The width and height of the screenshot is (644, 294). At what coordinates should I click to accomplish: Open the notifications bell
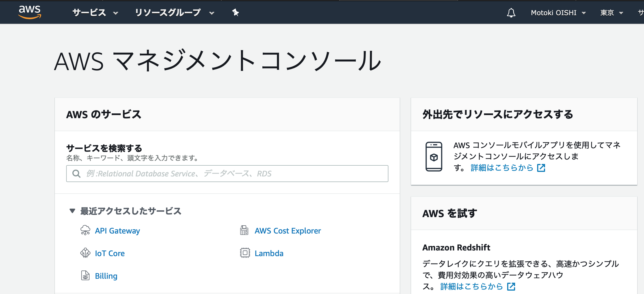(511, 13)
